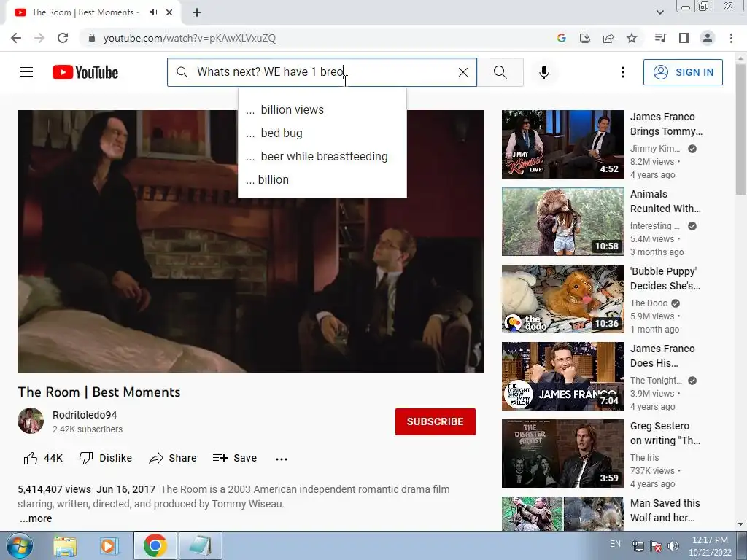The width and height of the screenshot is (747, 560).
Task: Click the main video player frame
Action: pyautogui.click(x=251, y=241)
